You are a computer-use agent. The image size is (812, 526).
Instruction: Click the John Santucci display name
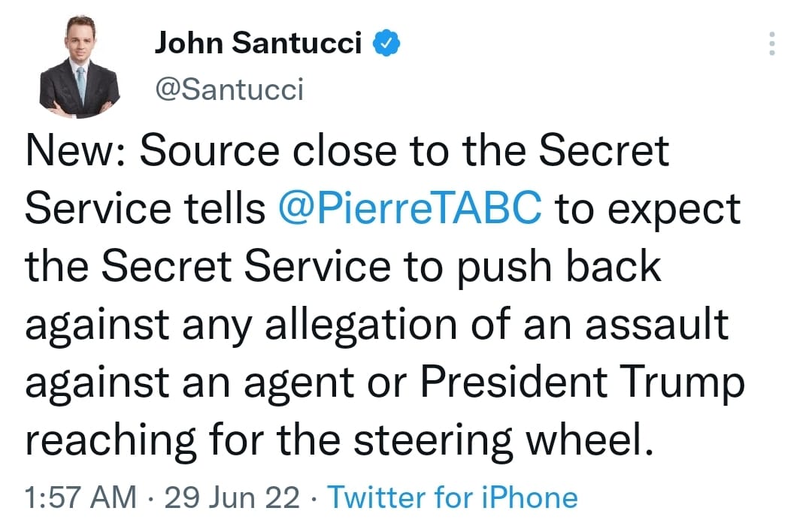(258, 44)
